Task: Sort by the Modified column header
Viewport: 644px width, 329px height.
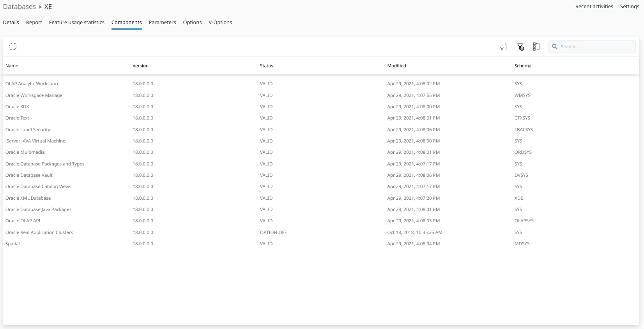Action: click(x=396, y=66)
